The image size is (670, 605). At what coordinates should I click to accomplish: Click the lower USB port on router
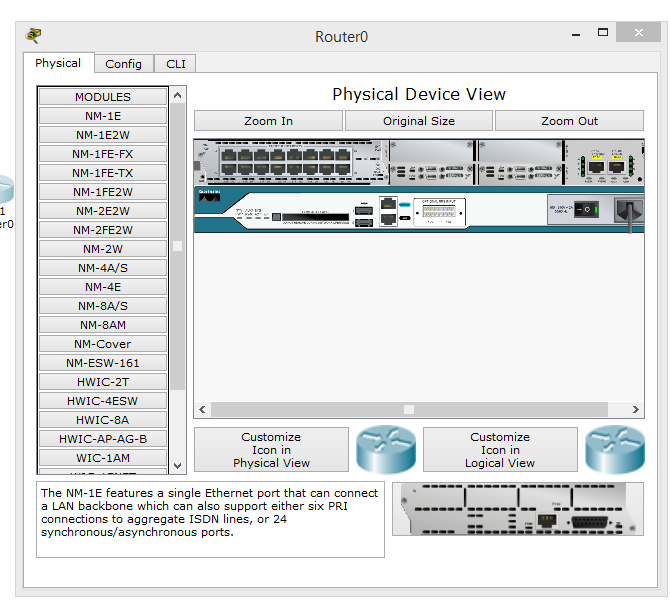tap(364, 223)
